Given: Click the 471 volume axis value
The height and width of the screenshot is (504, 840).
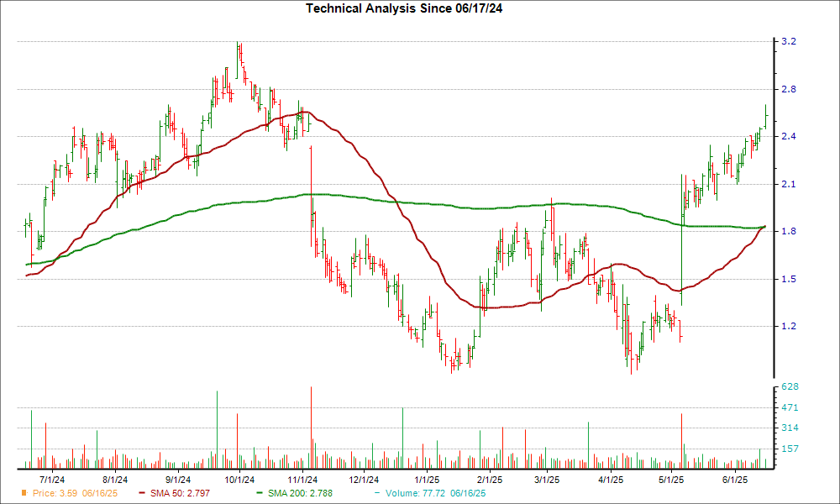Looking at the screenshot, I should point(790,407).
